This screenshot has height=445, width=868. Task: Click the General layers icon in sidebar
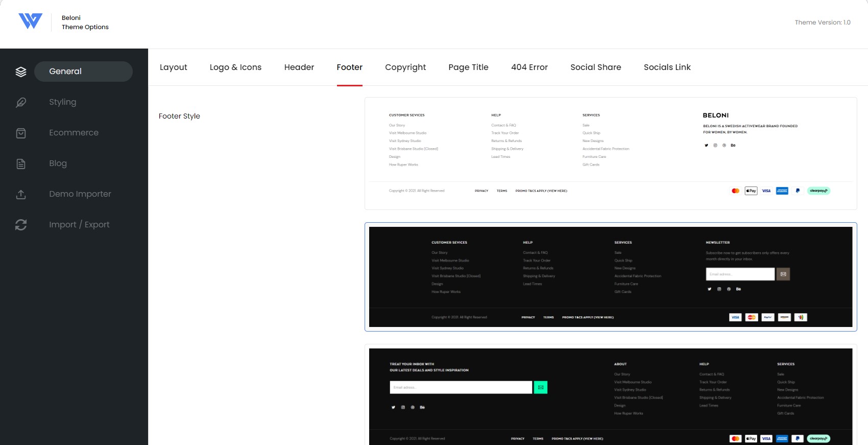(21, 72)
